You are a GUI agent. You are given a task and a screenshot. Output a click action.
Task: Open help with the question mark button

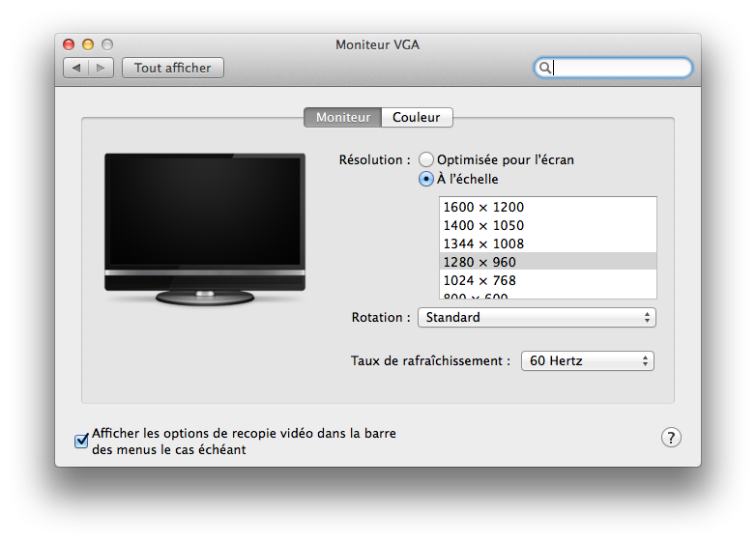671,438
